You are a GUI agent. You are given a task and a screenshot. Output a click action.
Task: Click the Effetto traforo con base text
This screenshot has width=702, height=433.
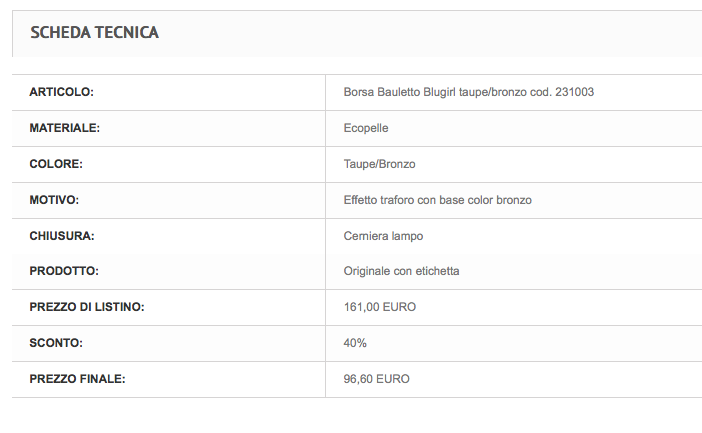437,200
